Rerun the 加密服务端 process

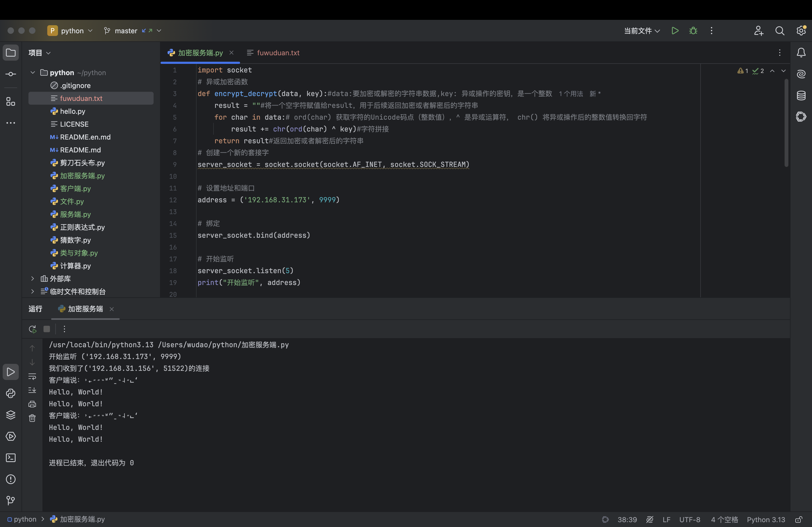(x=32, y=329)
